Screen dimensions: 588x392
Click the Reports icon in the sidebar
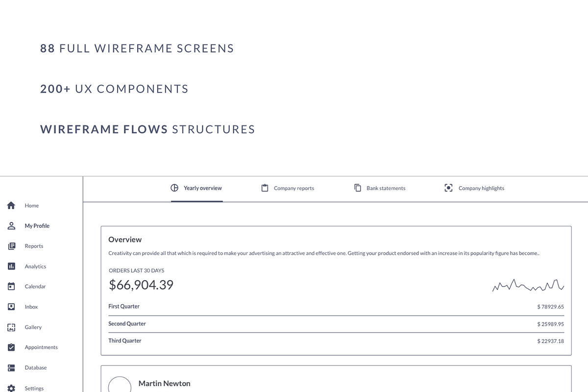pyautogui.click(x=11, y=245)
